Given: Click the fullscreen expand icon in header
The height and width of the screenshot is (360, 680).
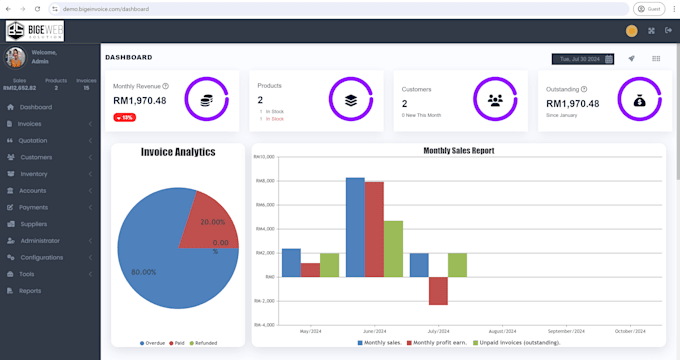Looking at the screenshot, I should point(651,31).
